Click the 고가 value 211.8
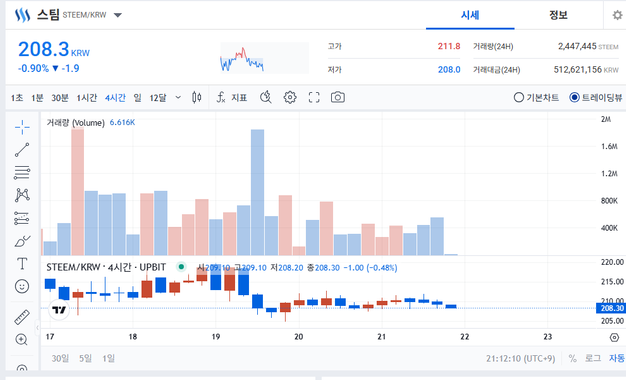This screenshot has width=626, height=380. coord(449,46)
